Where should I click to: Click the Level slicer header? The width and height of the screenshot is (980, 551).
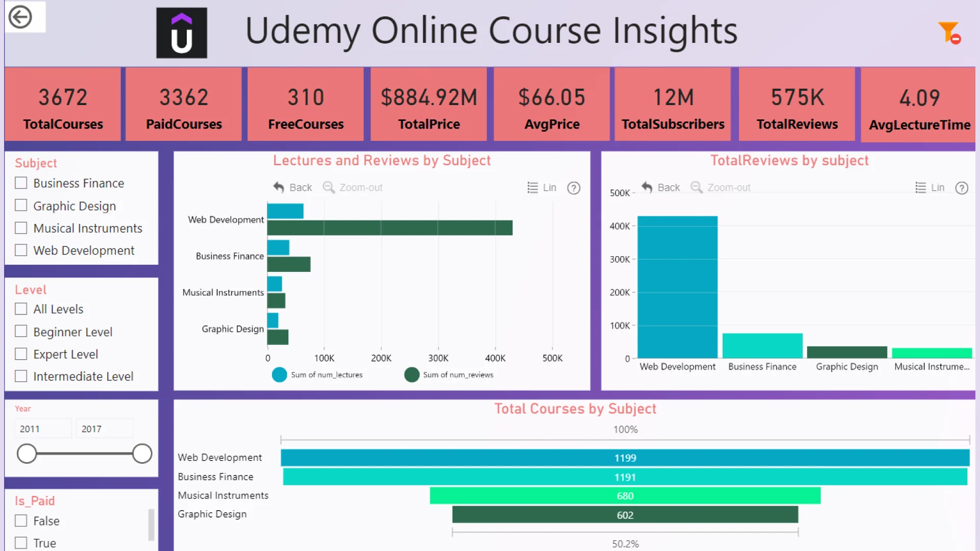(31, 290)
